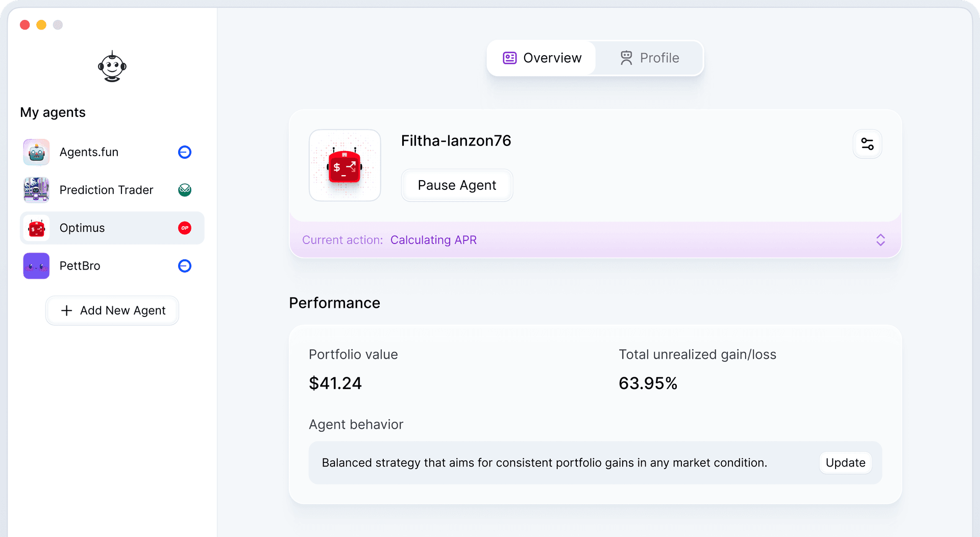Screen dimensions: 980x537
Task: Click Add New Agent button
Action: (x=112, y=310)
